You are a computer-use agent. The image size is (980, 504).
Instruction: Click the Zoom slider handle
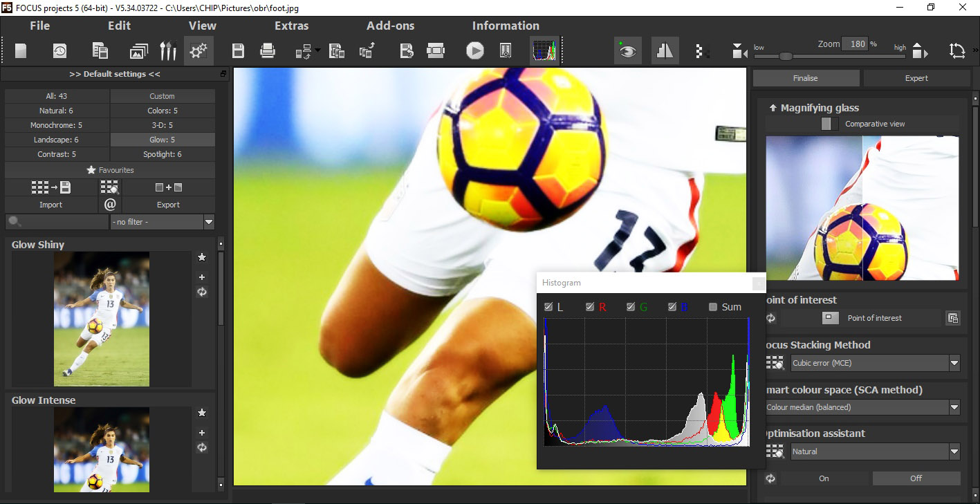pos(786,56)
